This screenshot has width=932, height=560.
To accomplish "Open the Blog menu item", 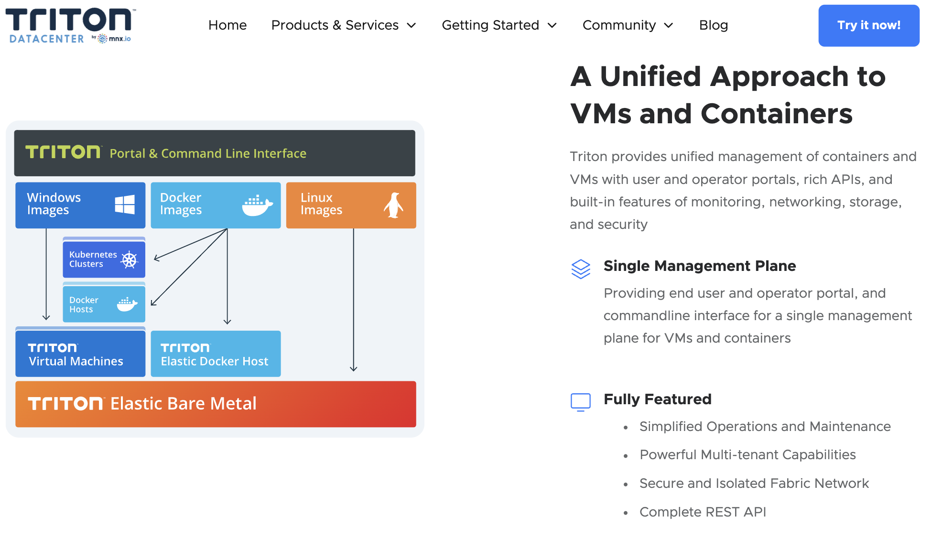I will 714,25.
